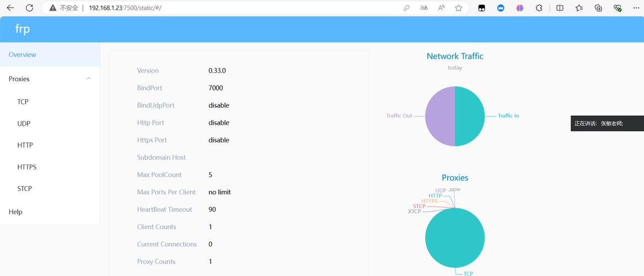Open the collections icon
The height and width of the screenshot is (276, 644).
point(598,8)
